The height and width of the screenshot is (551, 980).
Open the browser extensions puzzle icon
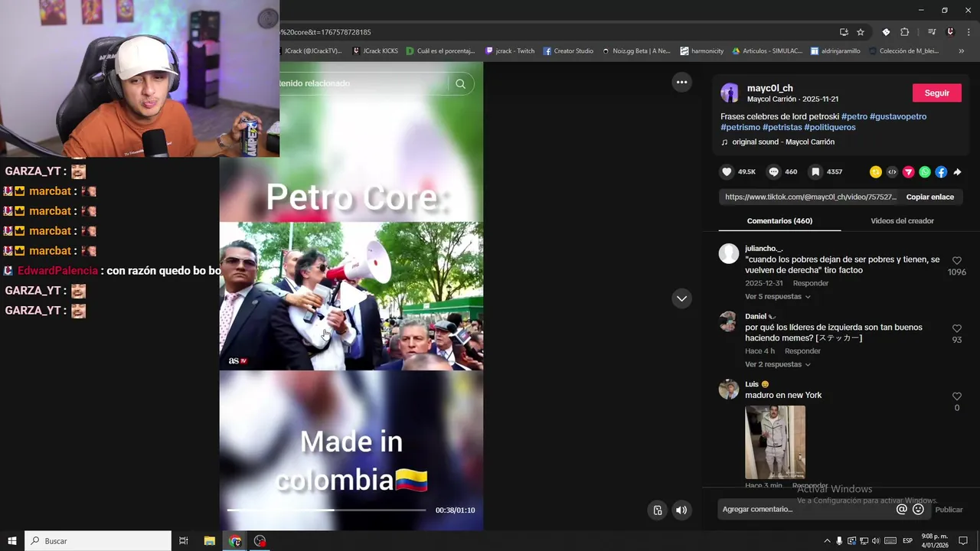point(904,32)
